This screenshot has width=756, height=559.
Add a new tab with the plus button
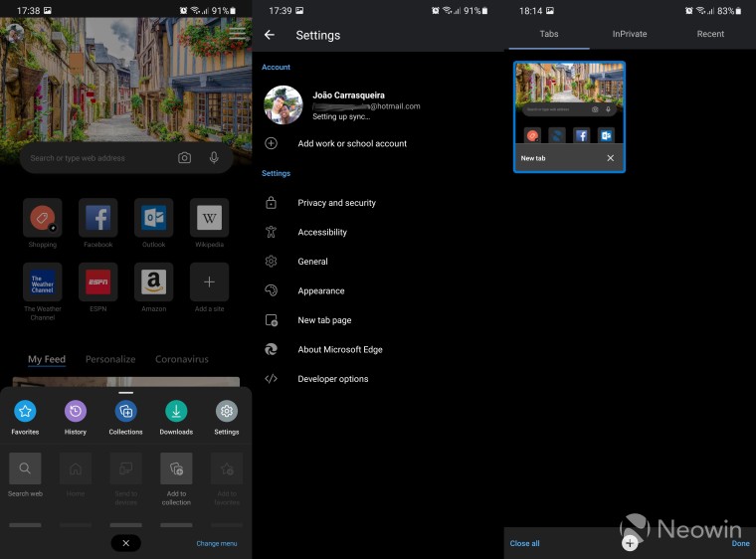[x=630, y=543]
